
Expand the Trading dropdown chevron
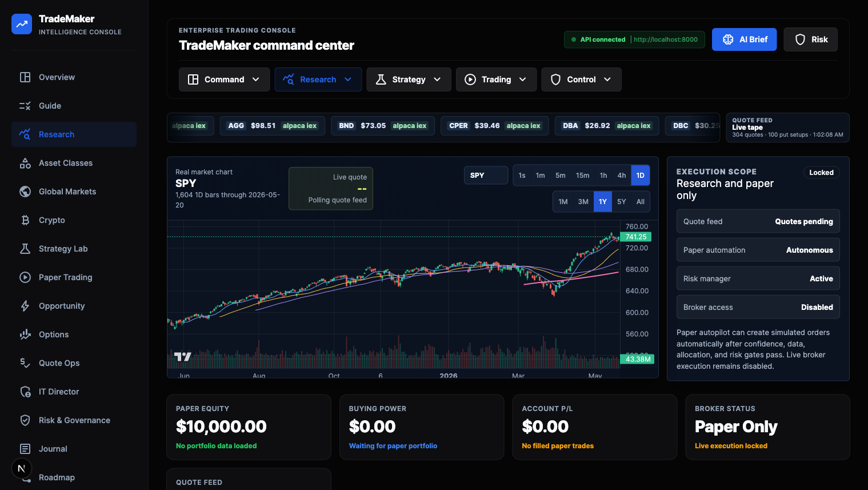tap(523, 79)
